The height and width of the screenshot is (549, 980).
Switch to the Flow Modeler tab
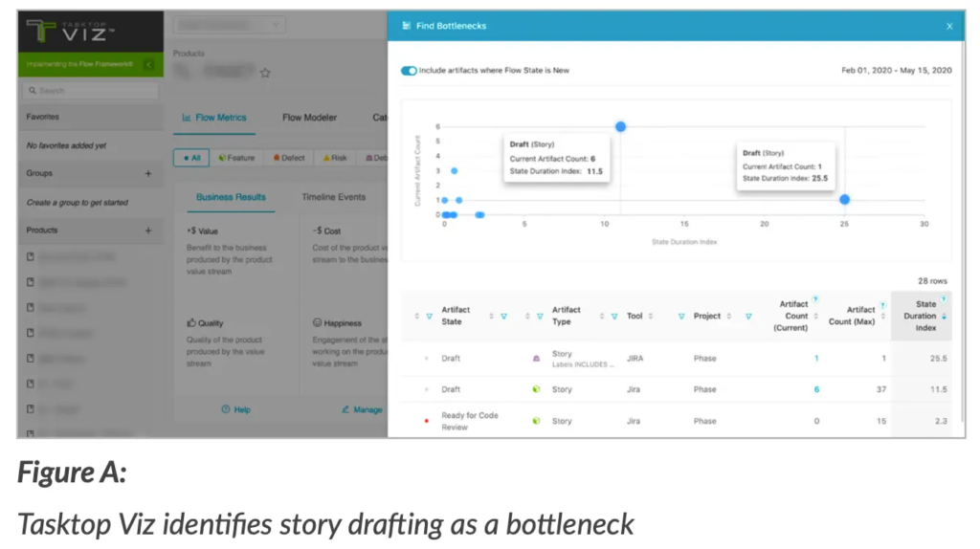[x=309, y=118]
